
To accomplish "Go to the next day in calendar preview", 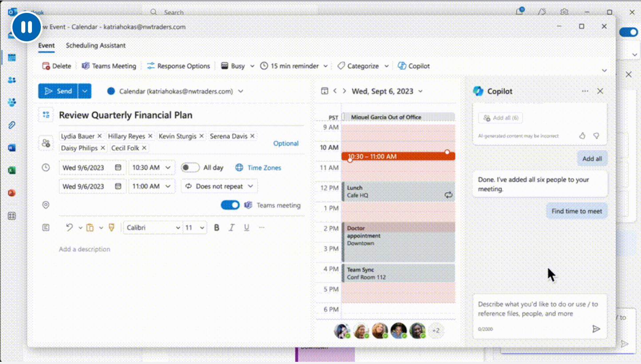I will pyautogui.click(x=344, y=91).
